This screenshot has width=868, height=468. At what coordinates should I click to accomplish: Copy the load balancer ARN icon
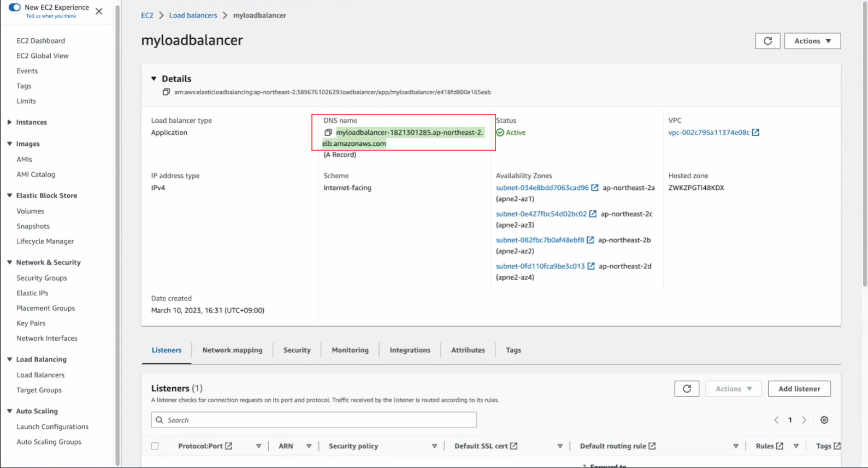166,92
